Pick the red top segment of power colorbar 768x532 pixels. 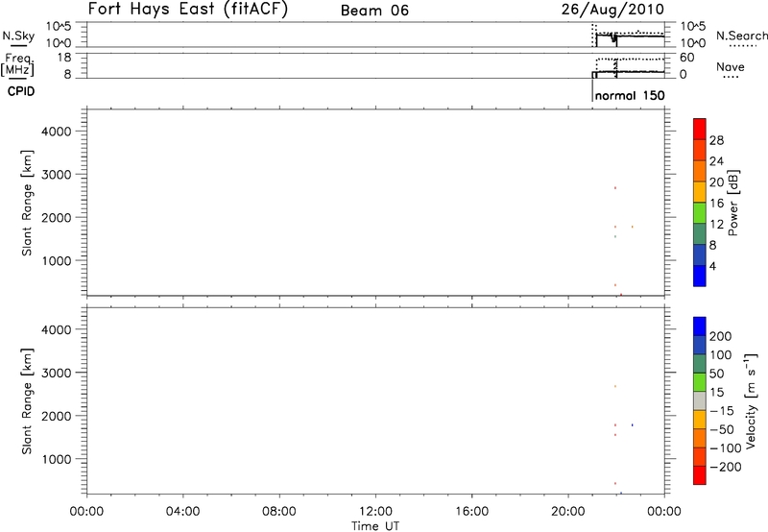point(700,129)
